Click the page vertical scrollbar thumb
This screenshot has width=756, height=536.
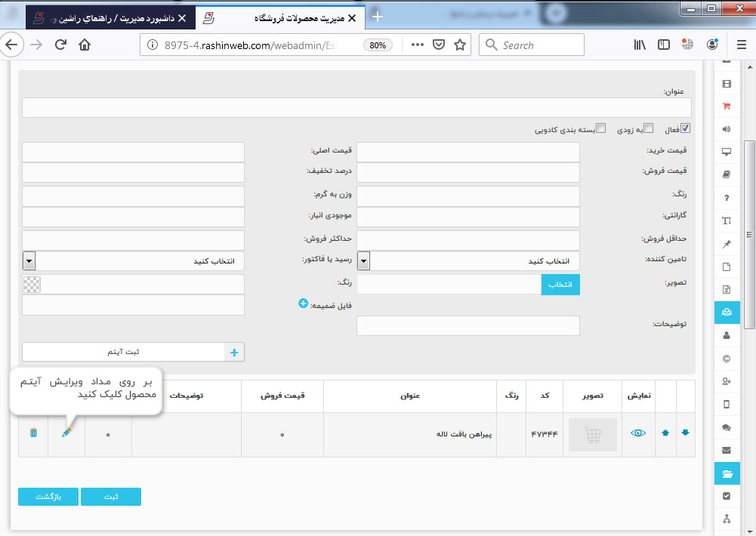point(749,235)
